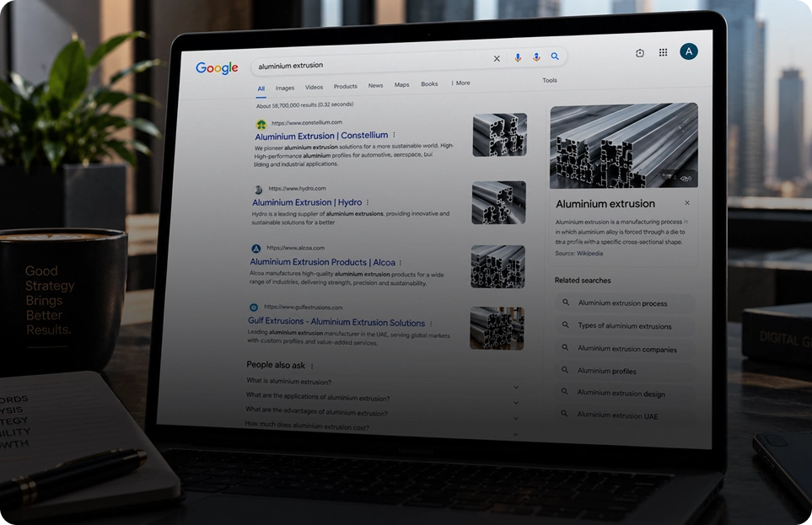Search related 'Types of aluminium extrusions'
Image resolution: width=812 pixels, height=525 pixels.
click(x=625, y=326)
